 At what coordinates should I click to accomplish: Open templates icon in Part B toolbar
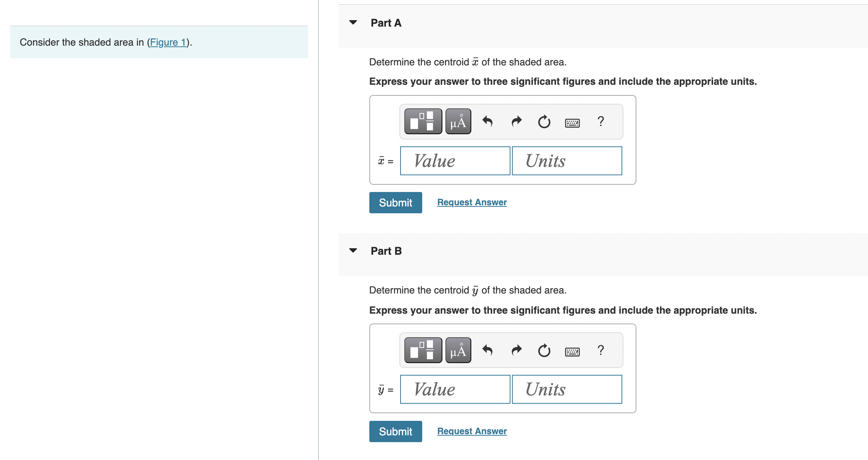(423, 350)
